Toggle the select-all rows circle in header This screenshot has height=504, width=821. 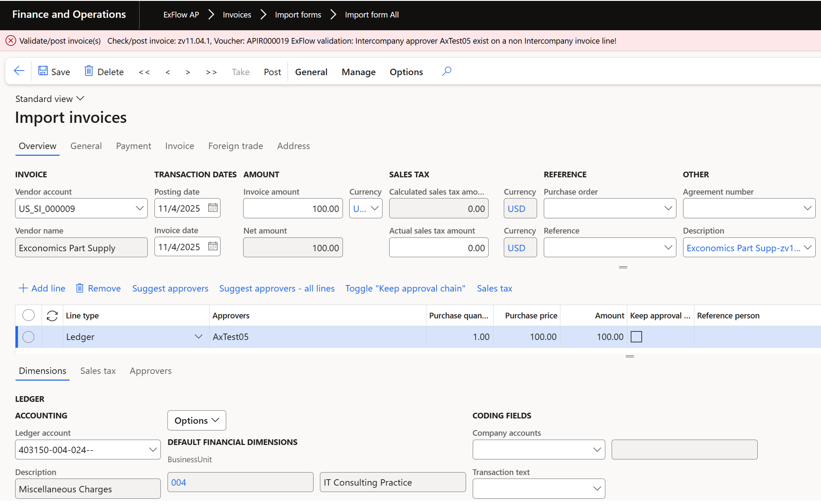point(28,315)
